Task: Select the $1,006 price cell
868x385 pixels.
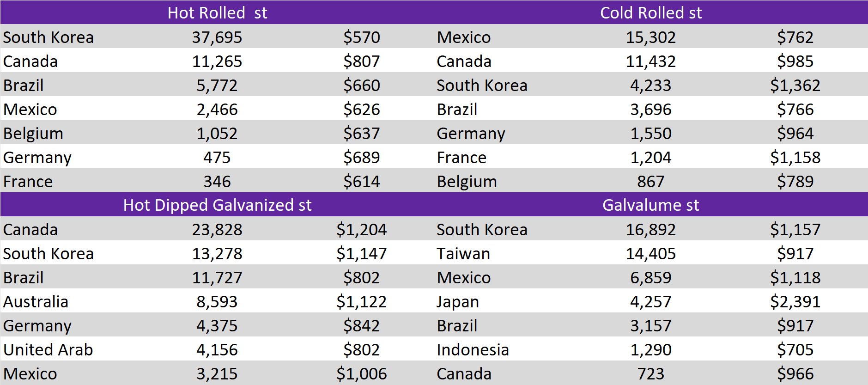Action: (x=361, y=374)
